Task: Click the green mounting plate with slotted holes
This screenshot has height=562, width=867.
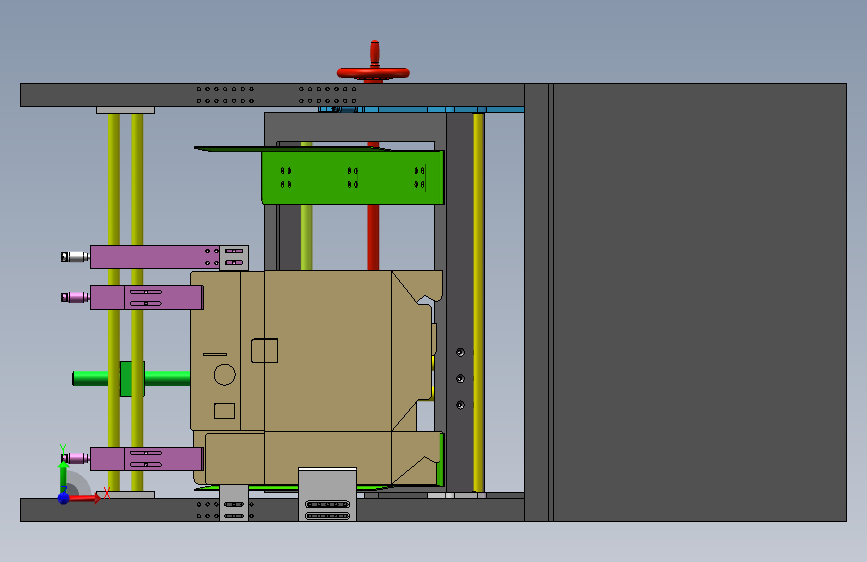Action: [x=352, y=178]
